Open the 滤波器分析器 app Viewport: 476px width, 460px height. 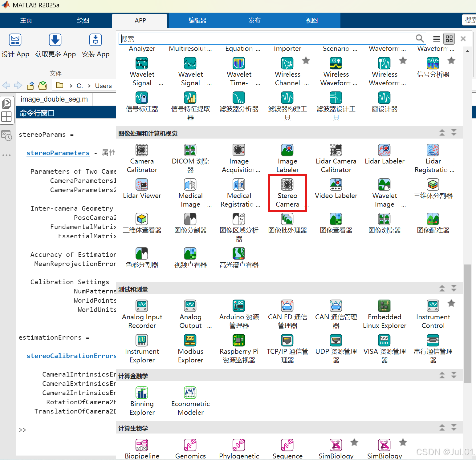coord(239,102)
